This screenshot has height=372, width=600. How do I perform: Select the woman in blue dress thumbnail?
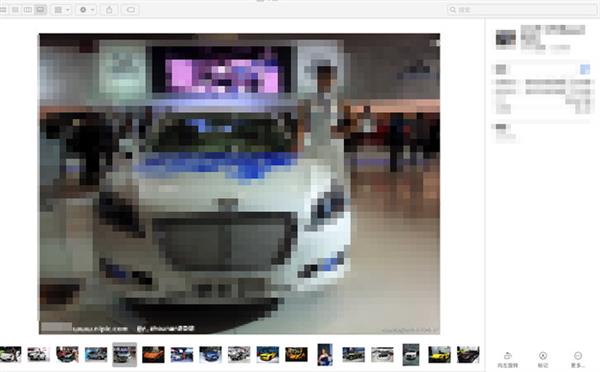pos(325,354)
